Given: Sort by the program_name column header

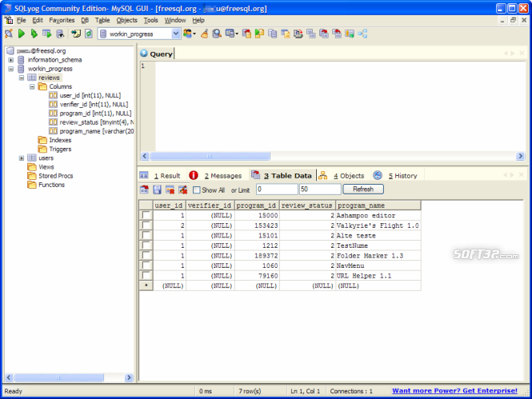Looking at the screenshot, I should (378, 205).
